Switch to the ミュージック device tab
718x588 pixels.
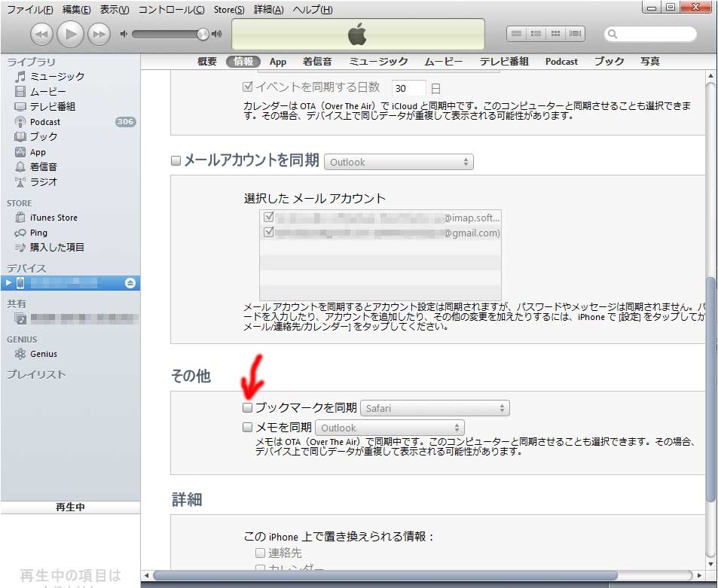[x=378, y=61]
